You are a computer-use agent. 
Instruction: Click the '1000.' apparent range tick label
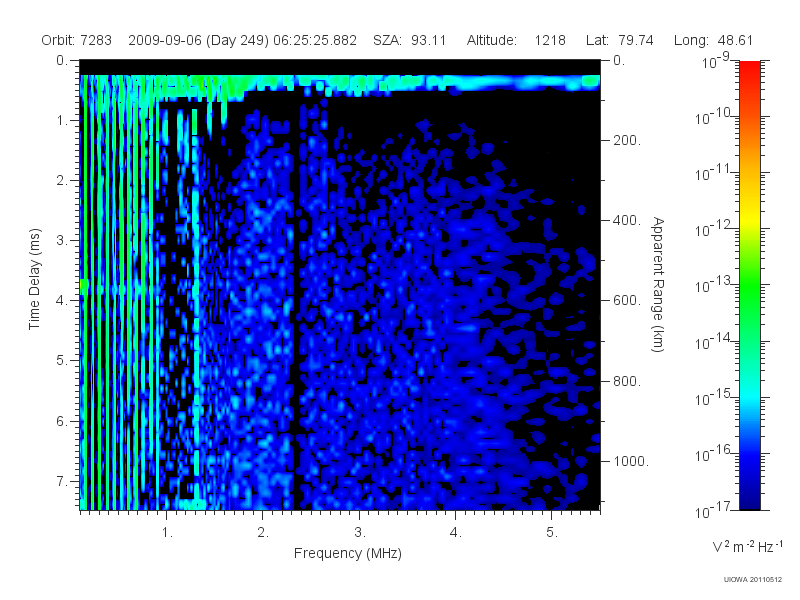coord(631,461)
